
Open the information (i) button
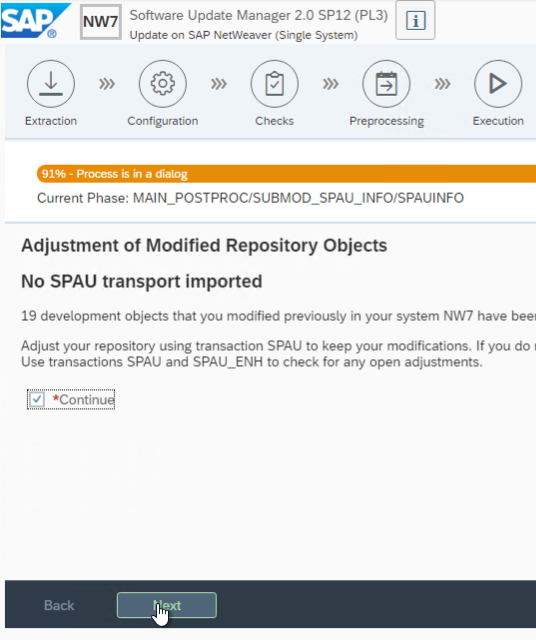(415, 20)
